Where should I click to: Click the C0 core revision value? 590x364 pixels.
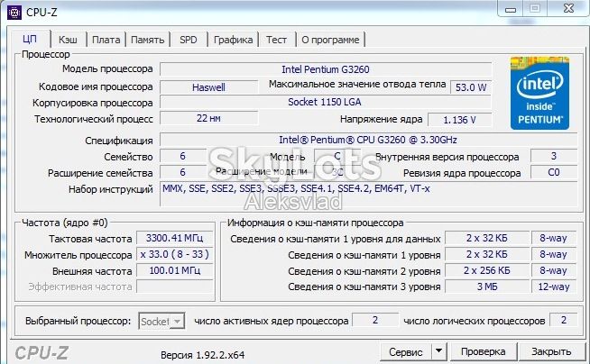point(554,172)
